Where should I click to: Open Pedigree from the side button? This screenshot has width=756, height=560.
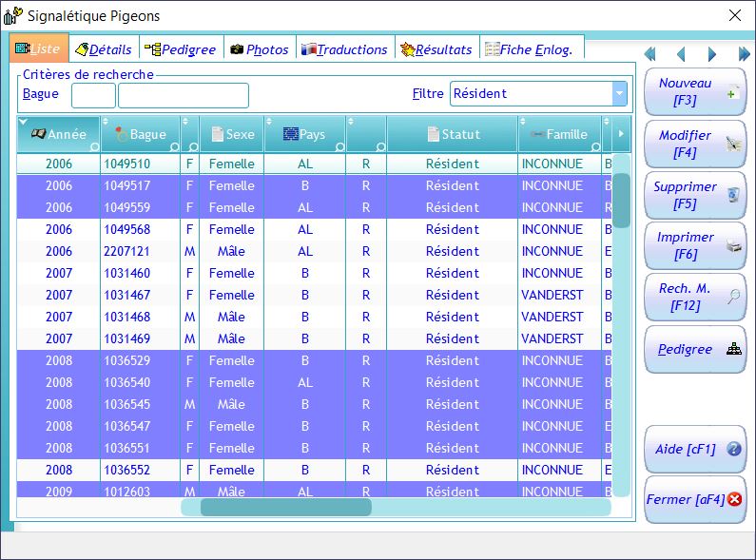click(695, 349)
